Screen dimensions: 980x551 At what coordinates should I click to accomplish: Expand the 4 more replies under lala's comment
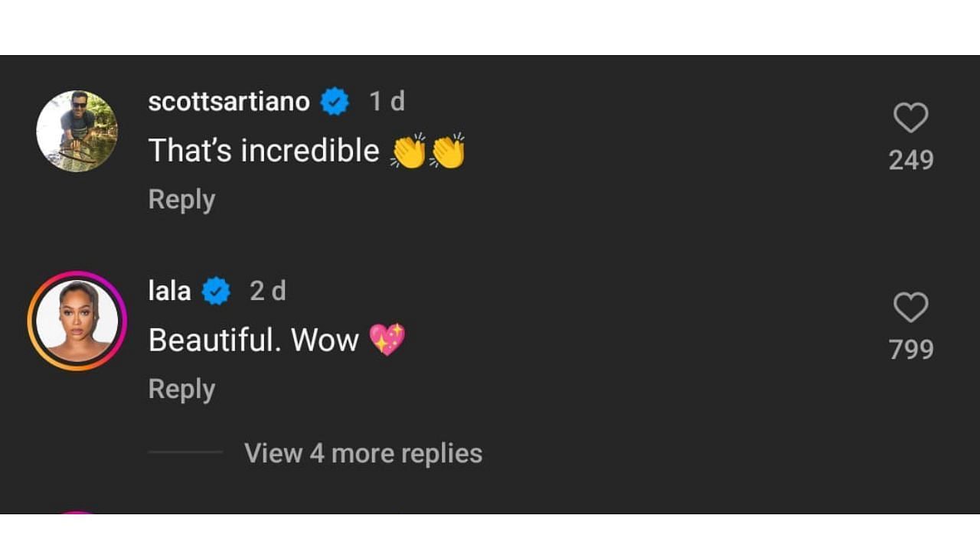coord(363,453)
